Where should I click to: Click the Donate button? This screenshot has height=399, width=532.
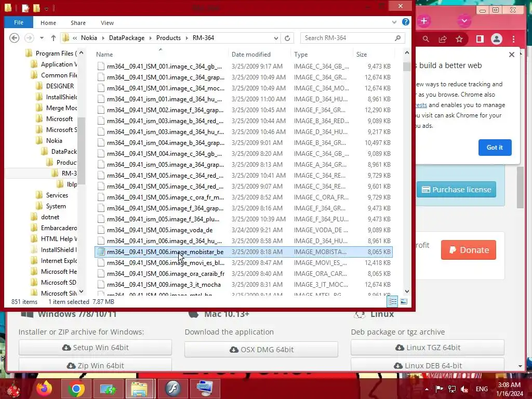(x=469, y=250)
